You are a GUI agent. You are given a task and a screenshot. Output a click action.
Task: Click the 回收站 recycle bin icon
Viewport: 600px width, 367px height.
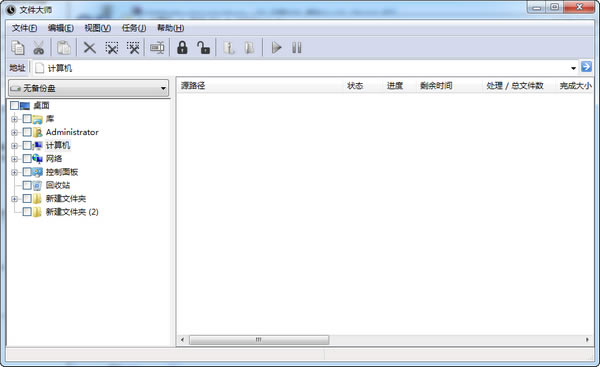tap(38, 186)
